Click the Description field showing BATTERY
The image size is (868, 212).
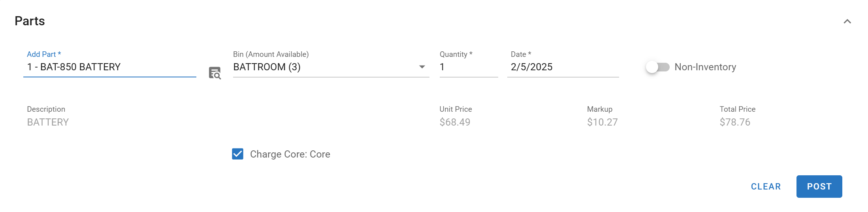pos(48,122)
